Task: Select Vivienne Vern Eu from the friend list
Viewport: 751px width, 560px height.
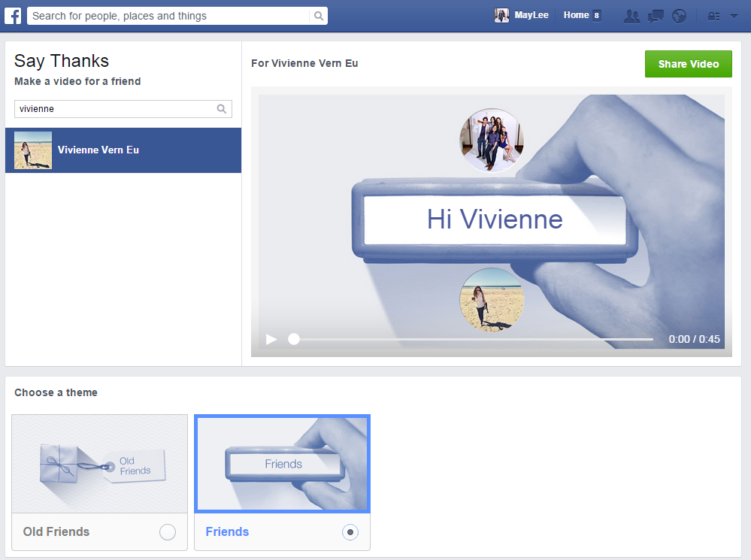Action: pyautogui.click(x=123, y=150)
